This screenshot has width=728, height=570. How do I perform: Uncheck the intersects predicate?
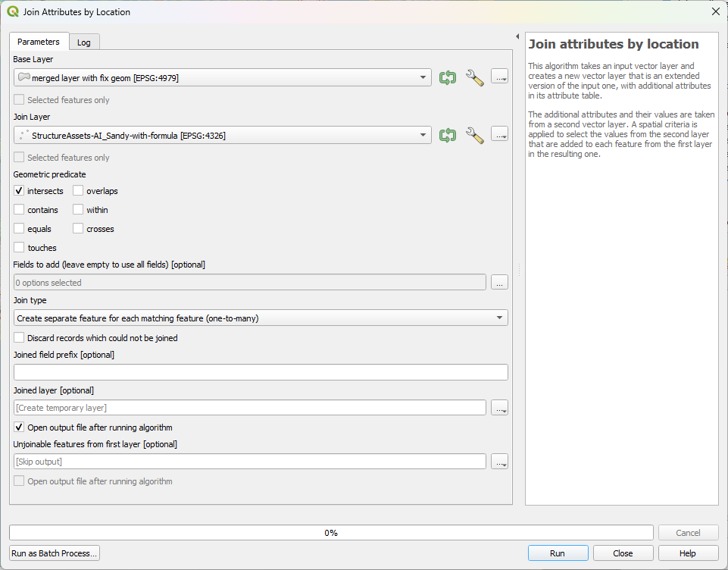click(19, 191)
